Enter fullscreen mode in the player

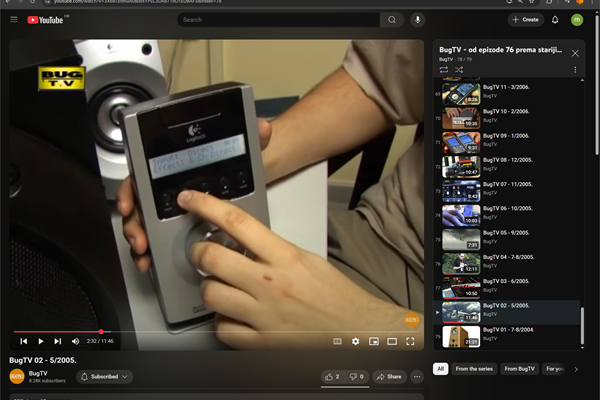tap(410, 341)
